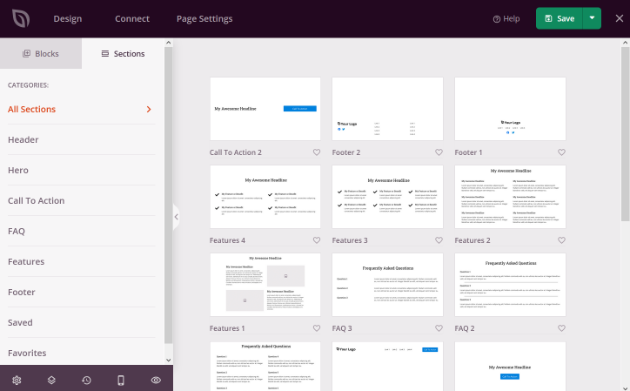Favorite the Features 2 section
The image size is (630, 391).
pyautogui.click(x=562, y=240)
